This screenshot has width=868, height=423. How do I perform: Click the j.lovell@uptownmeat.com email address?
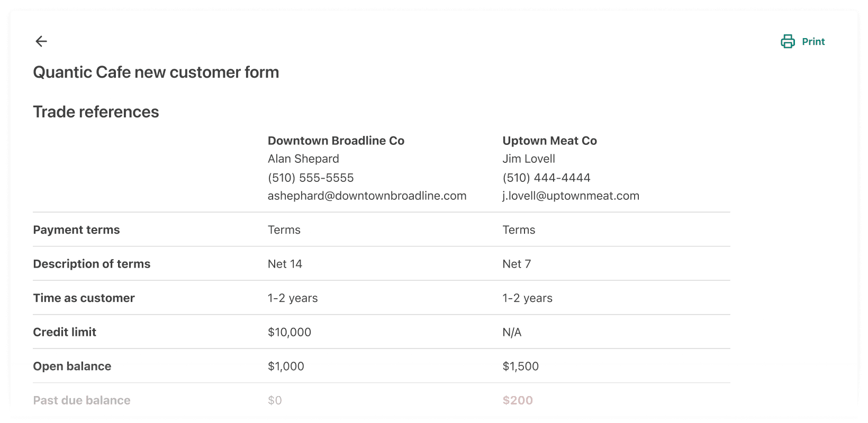point(571,196)
